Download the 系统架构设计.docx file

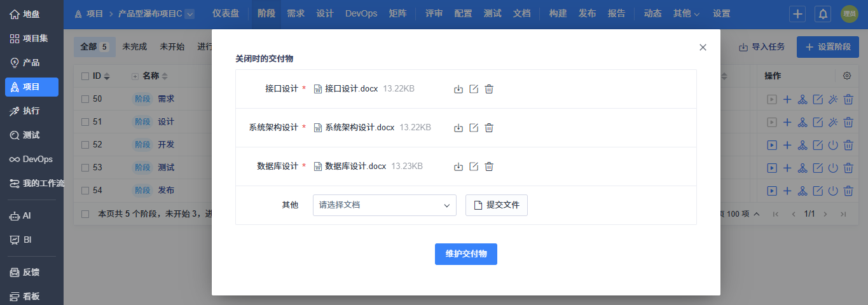pos(458,128)
